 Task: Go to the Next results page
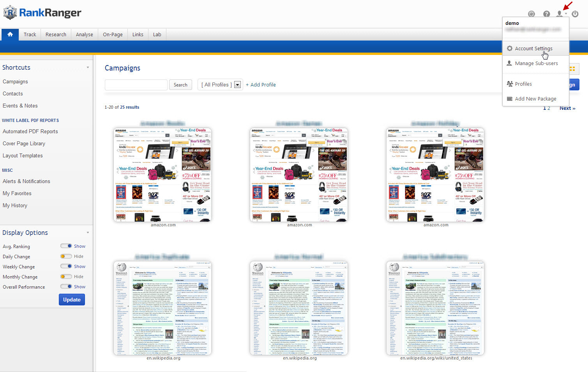pos(567,108)
